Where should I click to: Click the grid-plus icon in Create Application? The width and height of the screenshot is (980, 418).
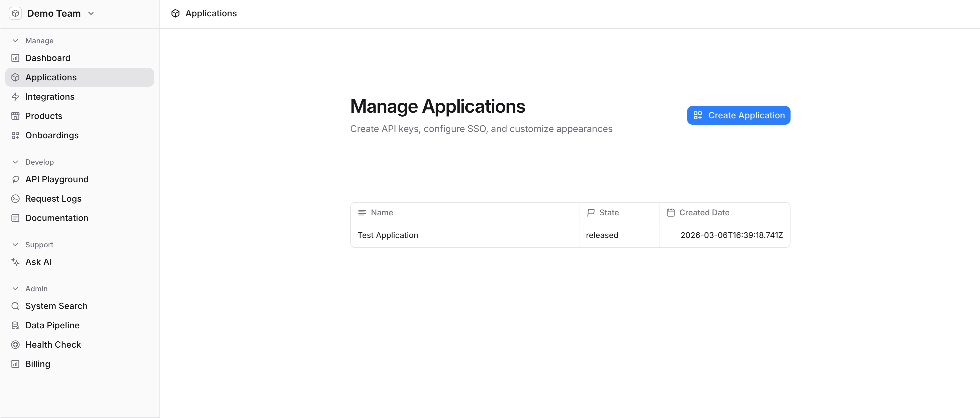click(x=698, y=115)
